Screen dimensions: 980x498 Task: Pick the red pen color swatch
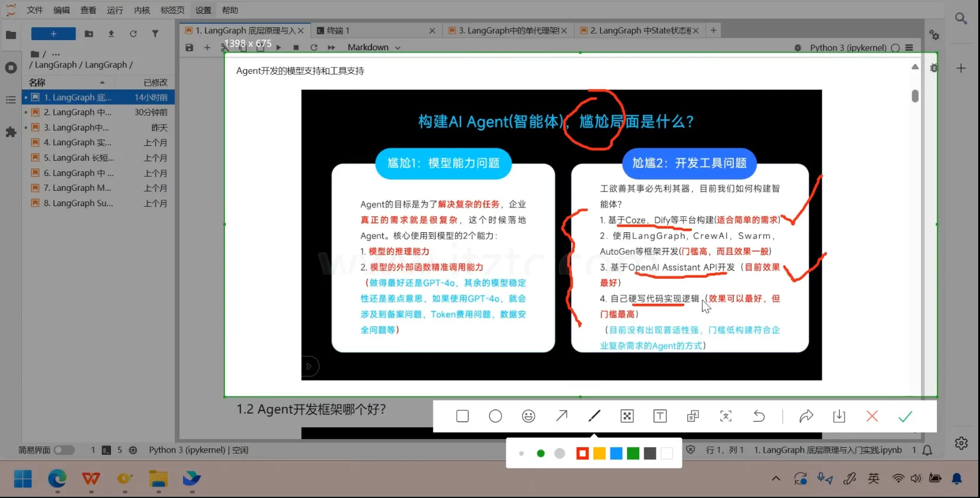tap(583, 453)
